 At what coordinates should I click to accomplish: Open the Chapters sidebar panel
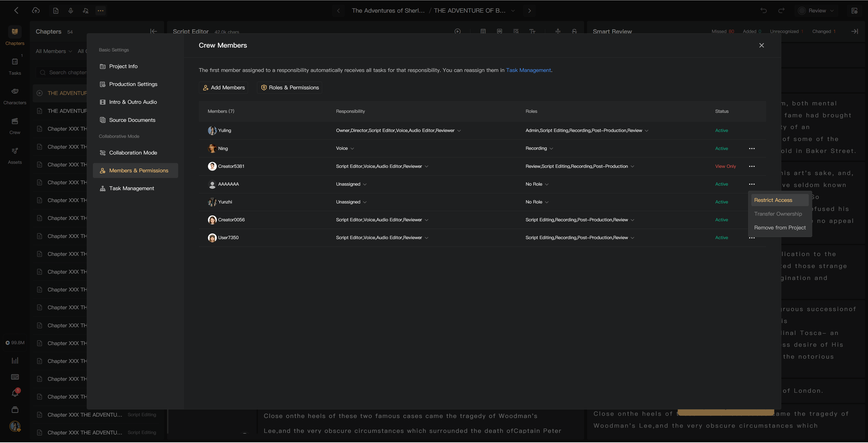pos(15,36)
